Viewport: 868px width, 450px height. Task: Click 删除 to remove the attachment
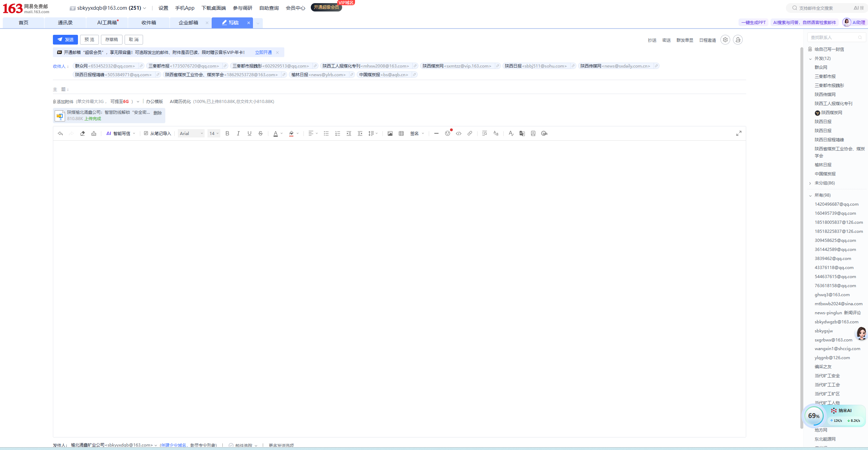[157, 113]
